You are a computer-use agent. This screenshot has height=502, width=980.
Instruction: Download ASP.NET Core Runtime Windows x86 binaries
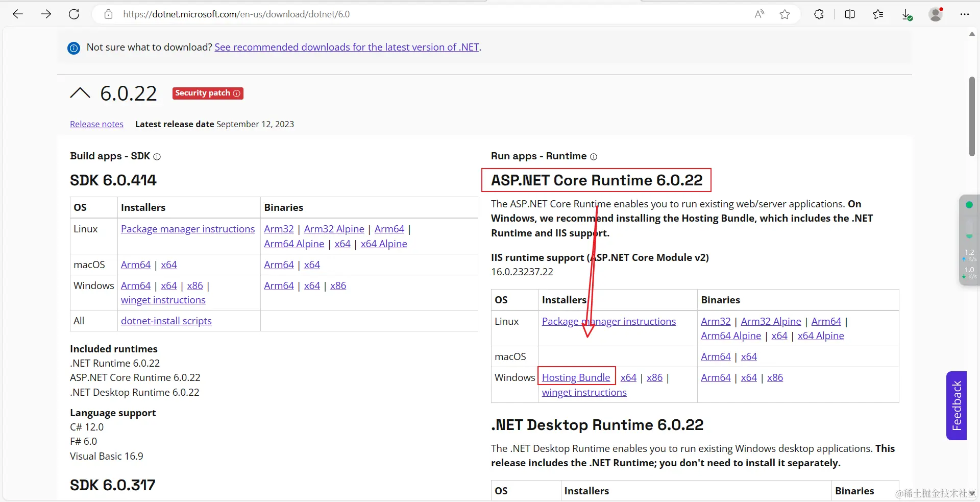pyautogui.click(x=775, y=377)
